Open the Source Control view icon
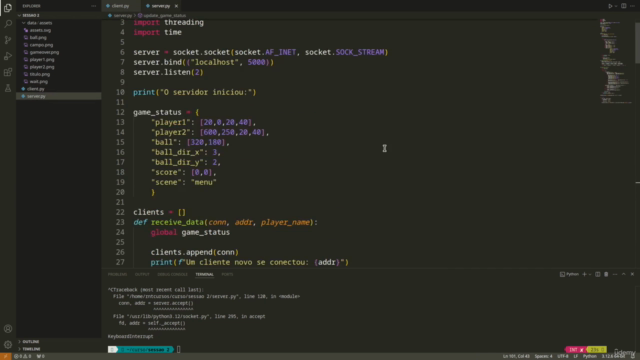640x360 pixels. [8, 40]
